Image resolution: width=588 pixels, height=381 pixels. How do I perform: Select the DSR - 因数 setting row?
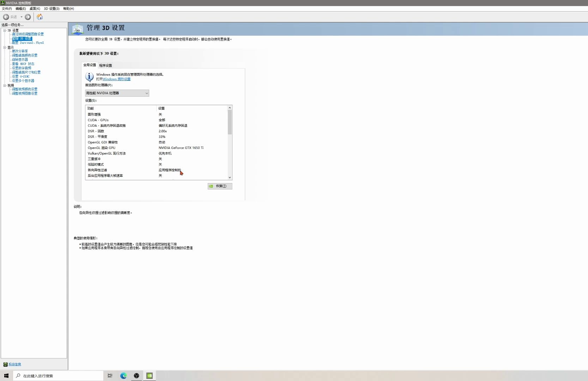[x=157, y=131]
